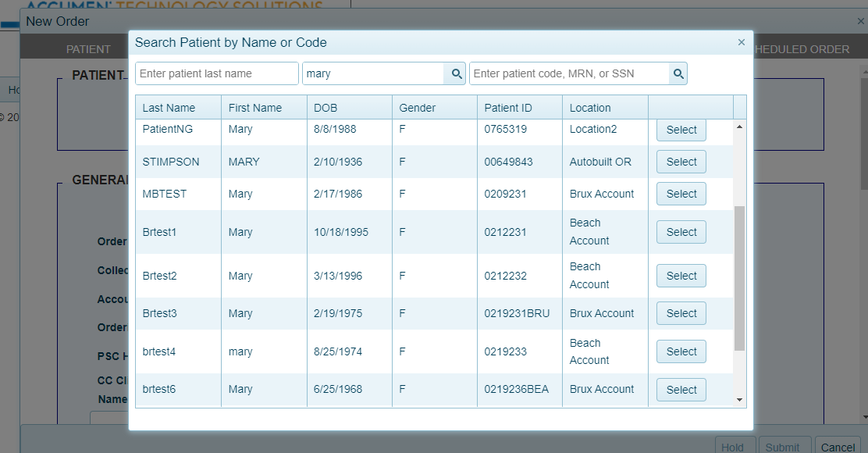868x453 pixels.
Task: Select patient STIMPSON MARY
Action: click(681, 162)
